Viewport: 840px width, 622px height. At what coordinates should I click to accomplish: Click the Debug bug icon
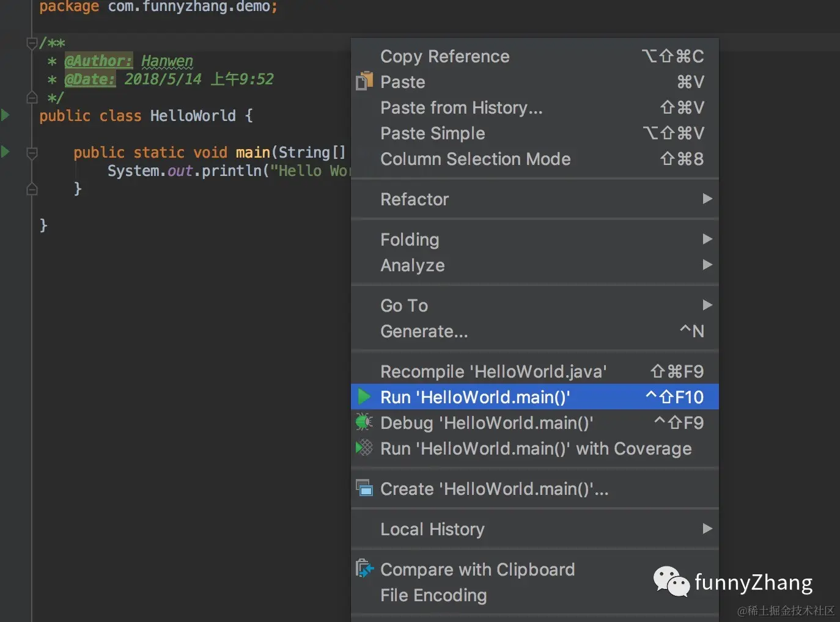pos(364,422)
